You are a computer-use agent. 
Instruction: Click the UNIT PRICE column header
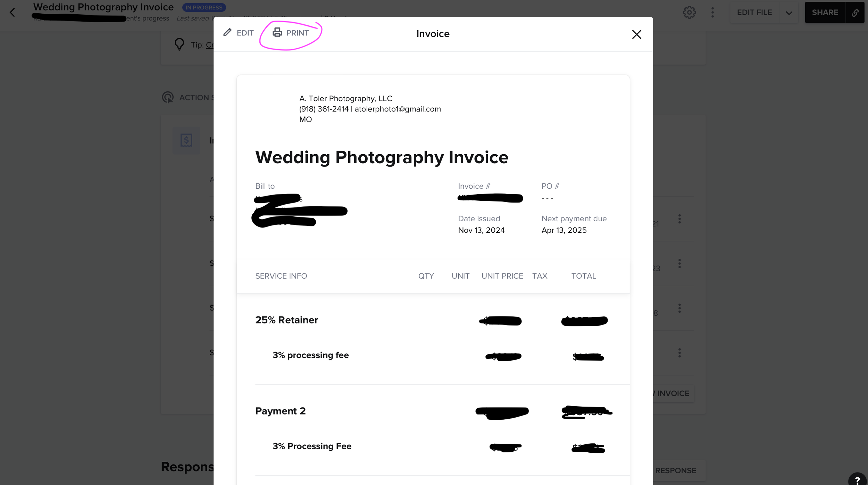click(x=502, y=276)
